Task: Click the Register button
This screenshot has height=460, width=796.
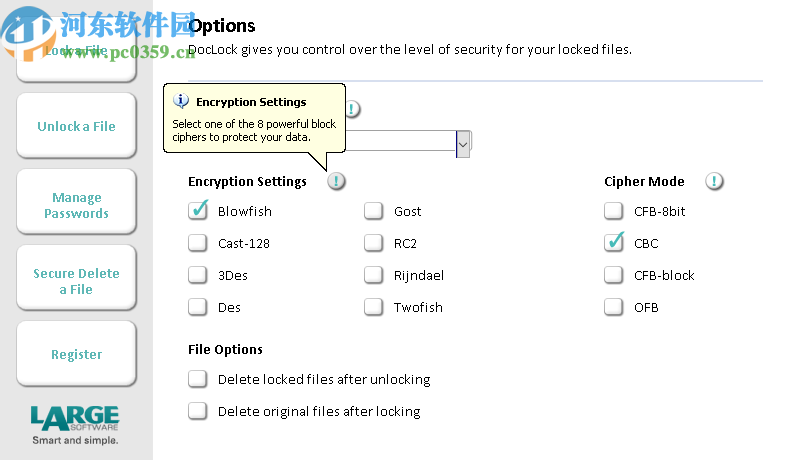Action: 76,354
